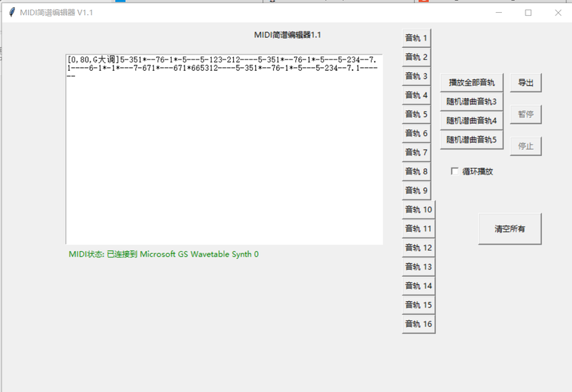Select track button 音轨 1
Image resolution: width=572 pixels, height=392 pixels.
tap(416, 38)
